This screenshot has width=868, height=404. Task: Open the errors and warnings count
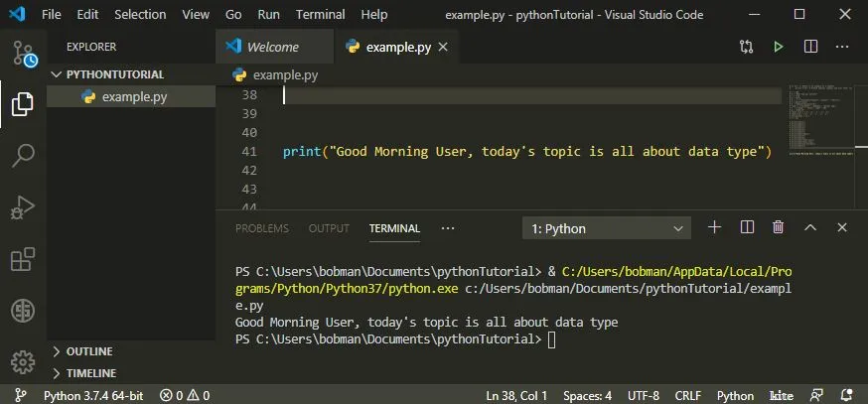[x=185, y=396]
